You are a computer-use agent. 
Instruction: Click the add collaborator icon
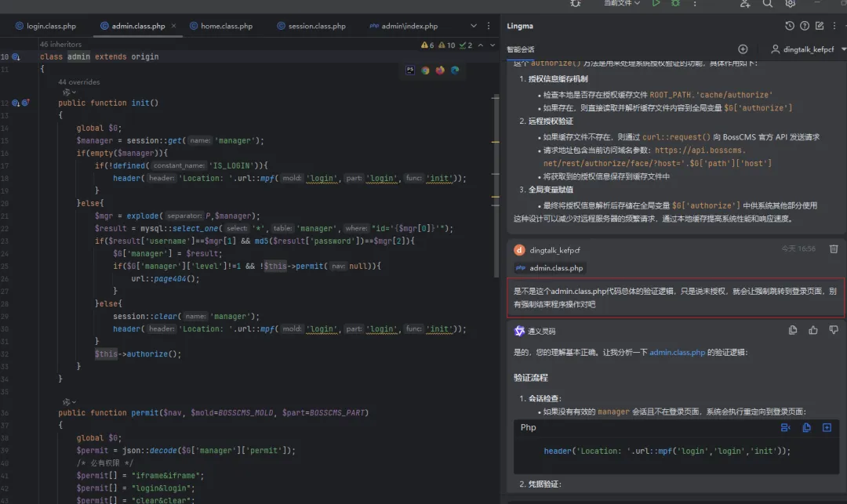745,3
